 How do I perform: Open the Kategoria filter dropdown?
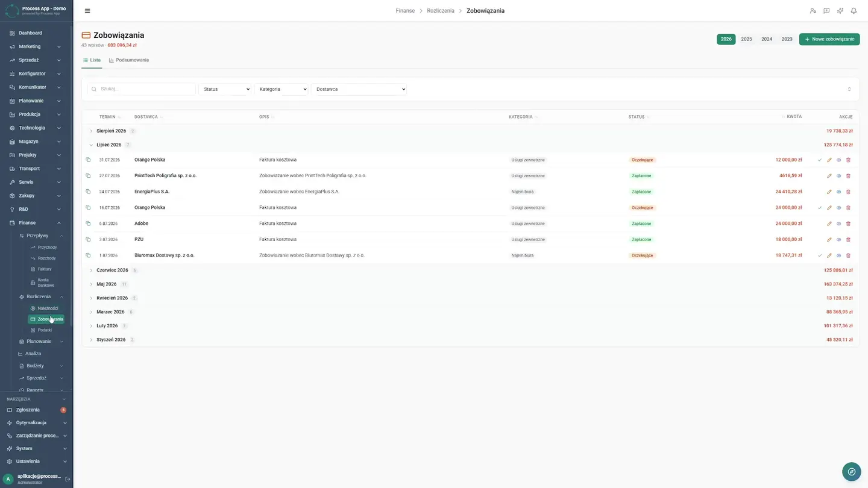tap(281, 89)
